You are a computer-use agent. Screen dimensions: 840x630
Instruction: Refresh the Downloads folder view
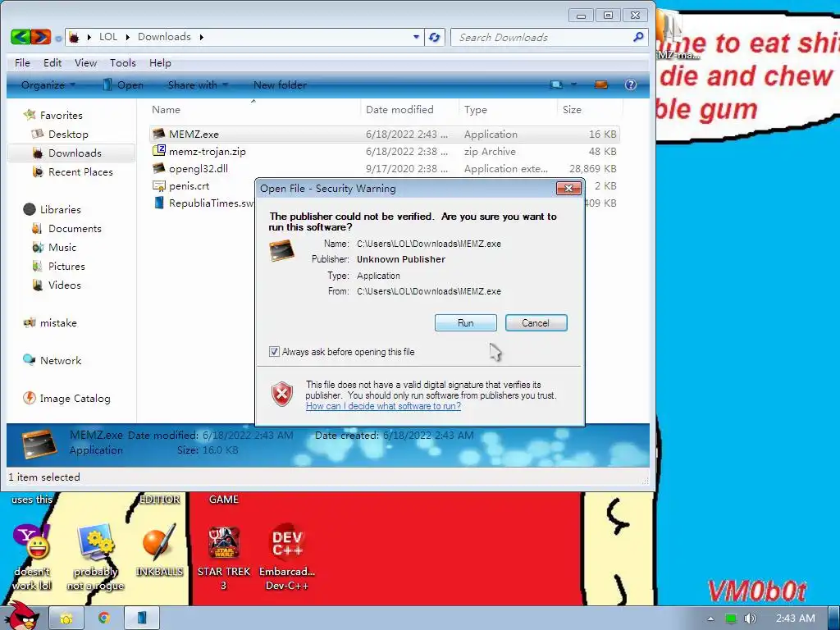tap(435, 37)
